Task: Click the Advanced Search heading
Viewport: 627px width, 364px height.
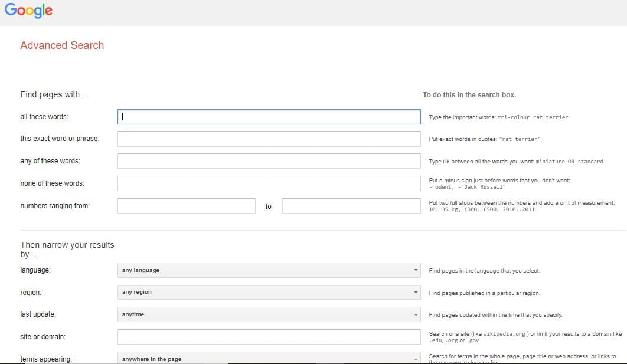Action: 62,45
